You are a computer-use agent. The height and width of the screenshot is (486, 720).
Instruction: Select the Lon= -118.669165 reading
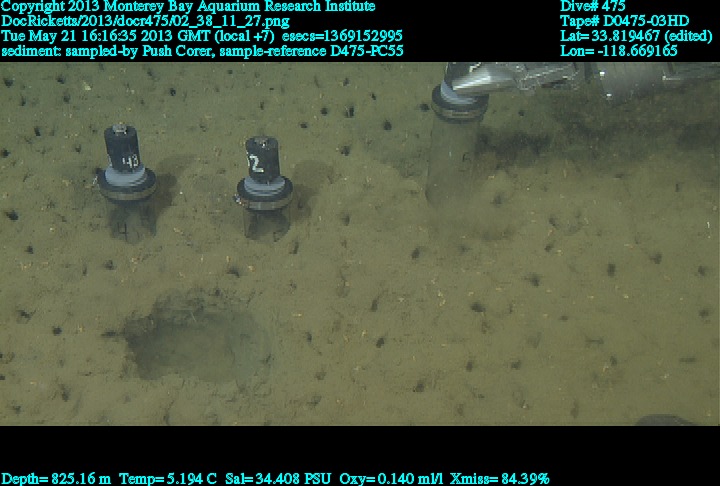click(x=619, y=51)
